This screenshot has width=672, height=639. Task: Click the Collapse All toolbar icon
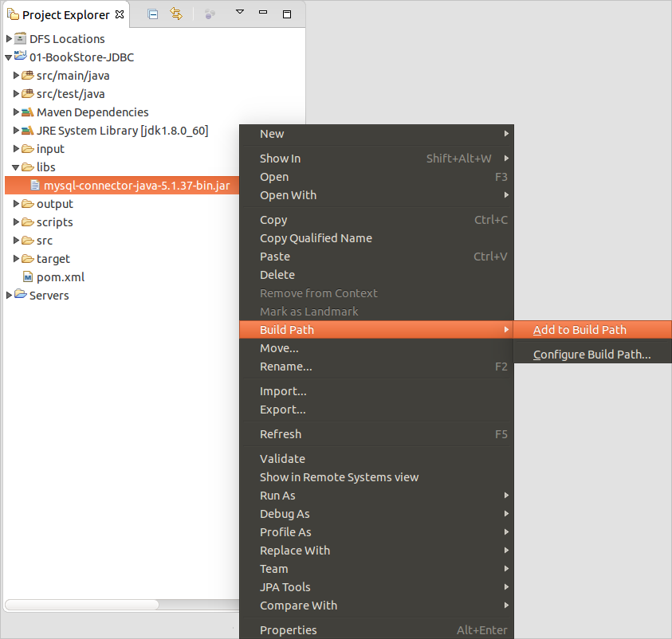pos(152,14)
